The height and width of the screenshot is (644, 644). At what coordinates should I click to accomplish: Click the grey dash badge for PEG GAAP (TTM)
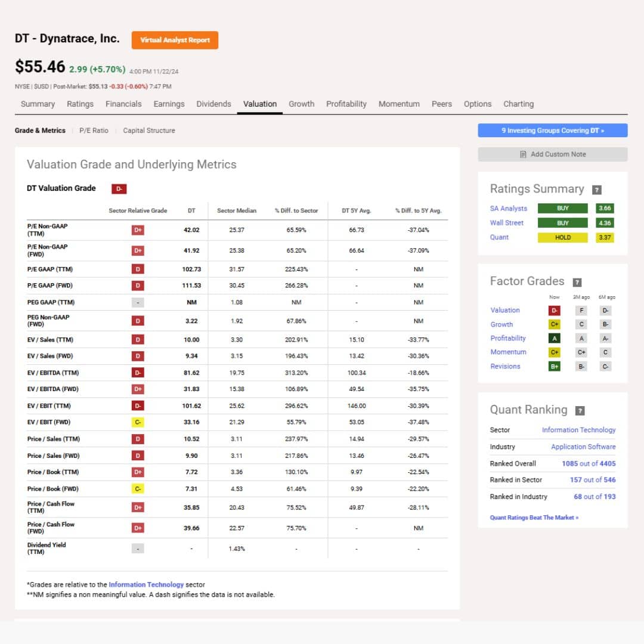point(138,303)
